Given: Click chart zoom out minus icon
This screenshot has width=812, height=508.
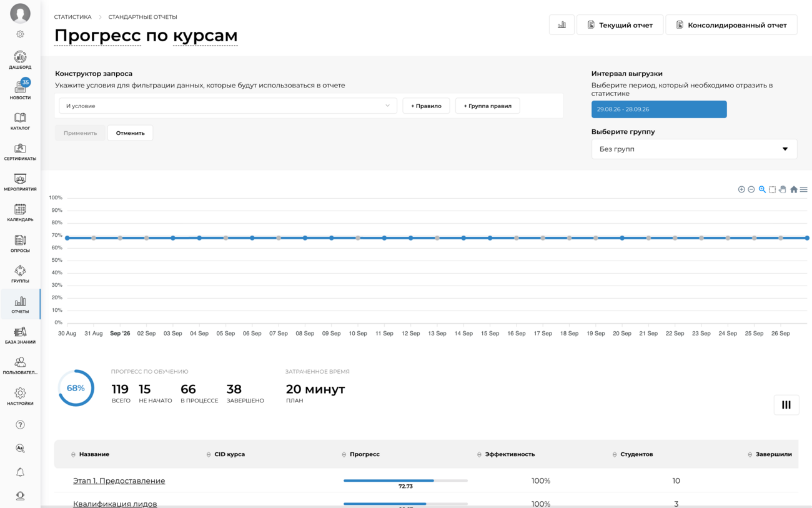Looking at the screenshot, I should 751,189.
